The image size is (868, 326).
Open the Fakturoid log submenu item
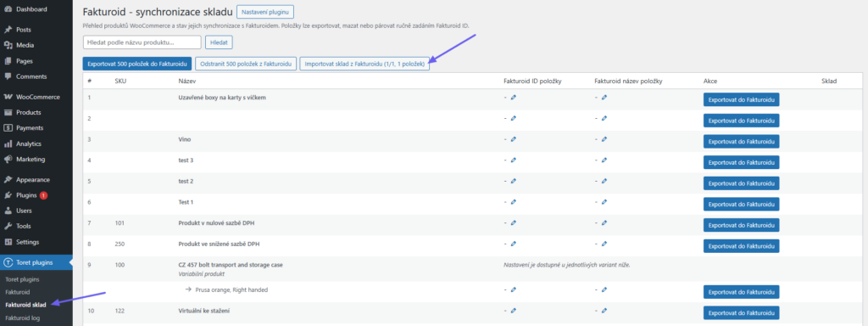(x=23, y=318)
